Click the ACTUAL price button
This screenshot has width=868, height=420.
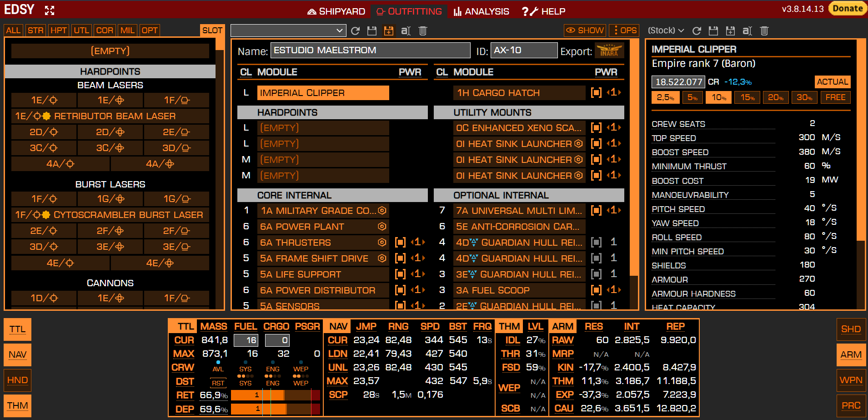pos(833,82)
